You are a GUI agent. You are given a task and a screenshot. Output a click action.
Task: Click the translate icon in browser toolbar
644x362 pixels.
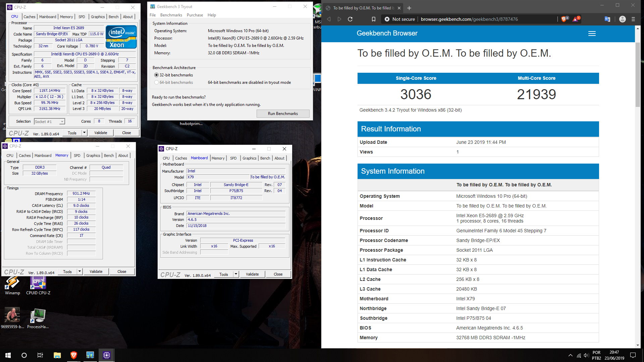pyautogui.click(x=607, y=19)
